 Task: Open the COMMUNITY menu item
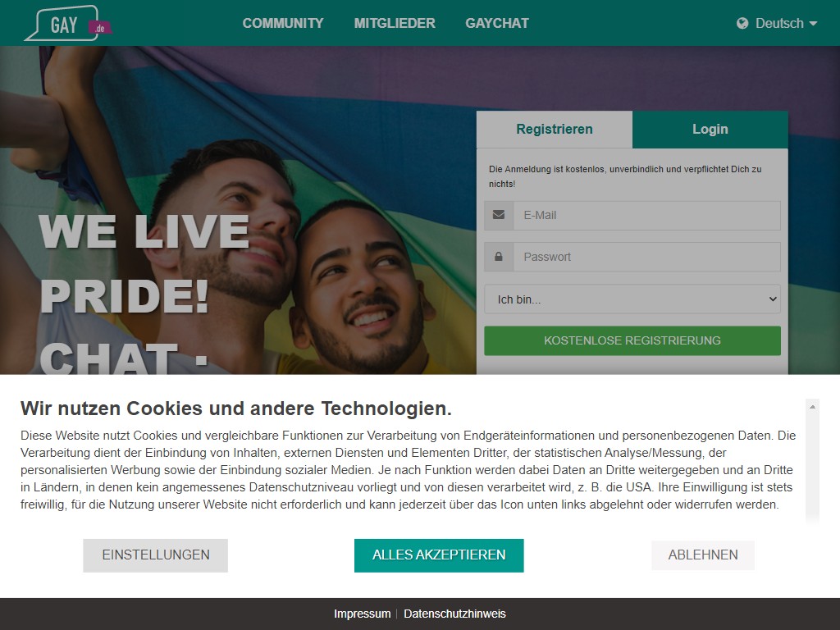coord(283,23)
